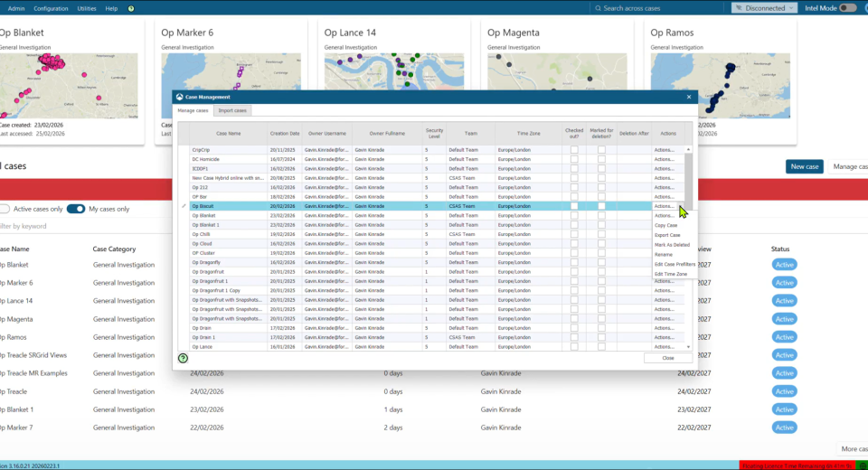Open the Actions dropdown for Op Cloud

[x=665, y=244]
